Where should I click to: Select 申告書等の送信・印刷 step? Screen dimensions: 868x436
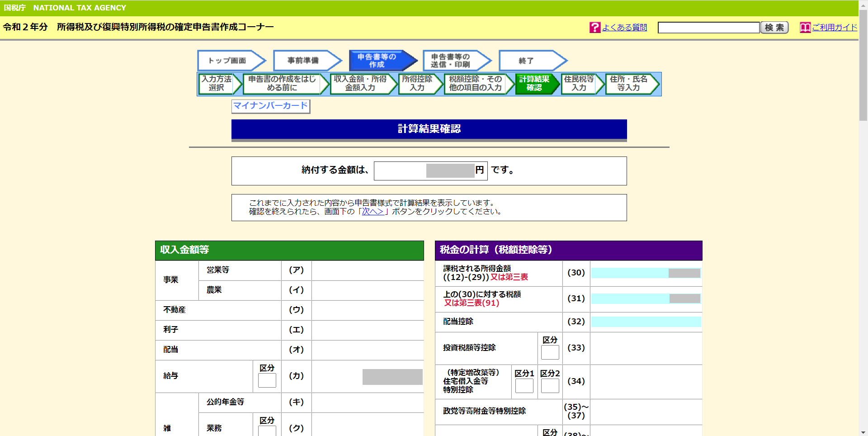point(457,61)
